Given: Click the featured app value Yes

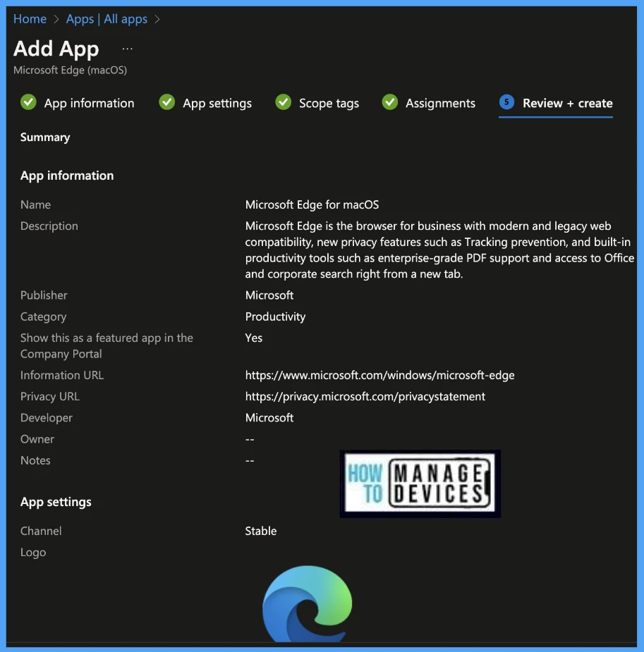Looking at the screenshot, I should click(x=254, y=338).
